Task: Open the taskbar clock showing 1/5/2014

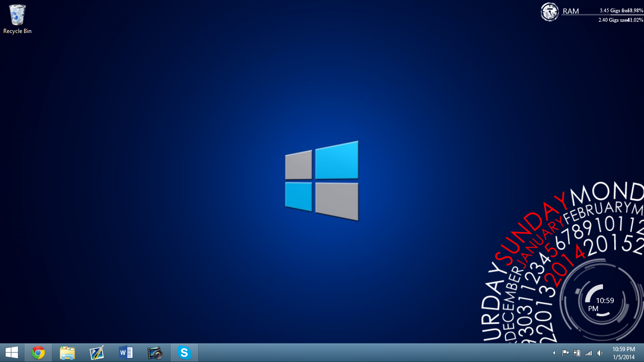Action: pyautogui.click(x=623, y=353)
